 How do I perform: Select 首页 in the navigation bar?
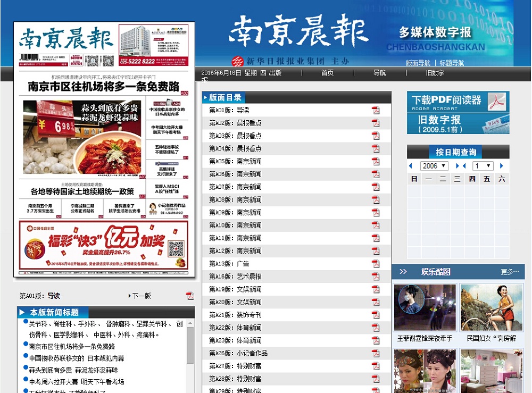click(327, 72)
